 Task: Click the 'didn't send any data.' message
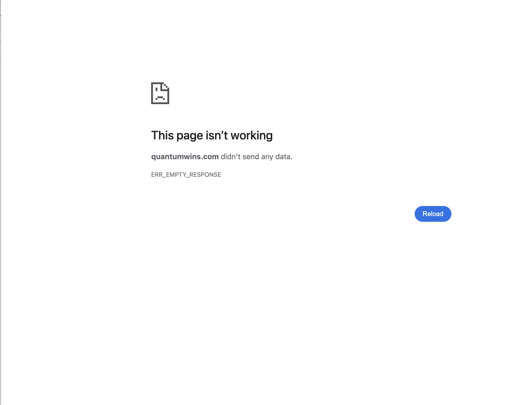[x=256, y=157]
